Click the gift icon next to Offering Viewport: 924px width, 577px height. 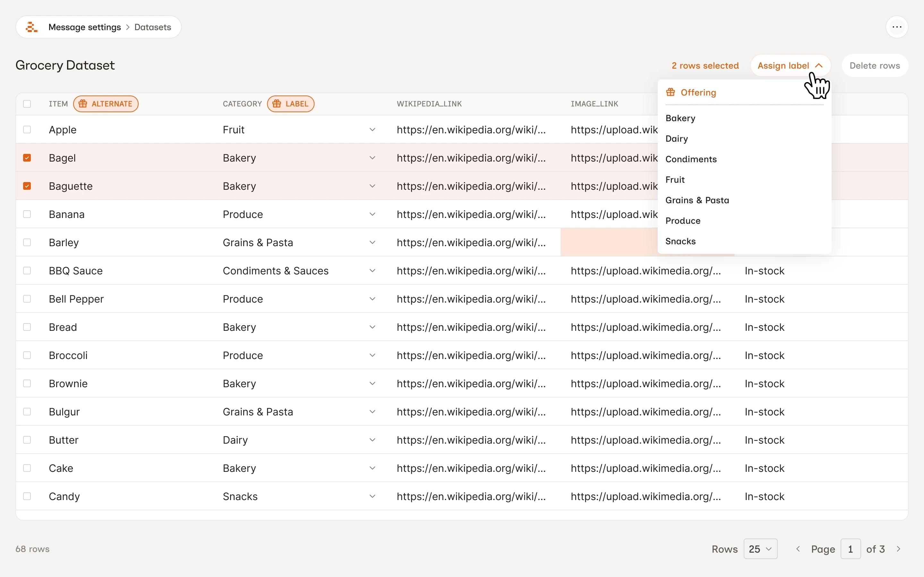[x=671, y=92]
